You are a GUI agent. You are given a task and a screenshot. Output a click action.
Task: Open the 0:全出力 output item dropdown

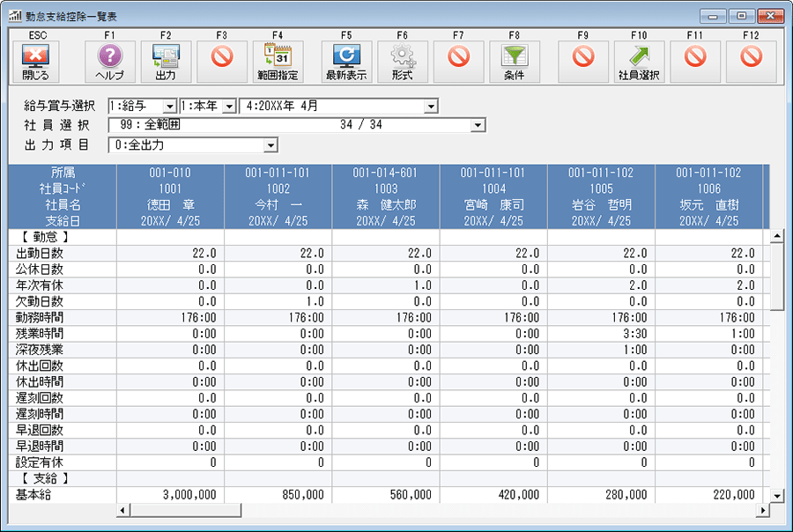(x=271, y=145)
